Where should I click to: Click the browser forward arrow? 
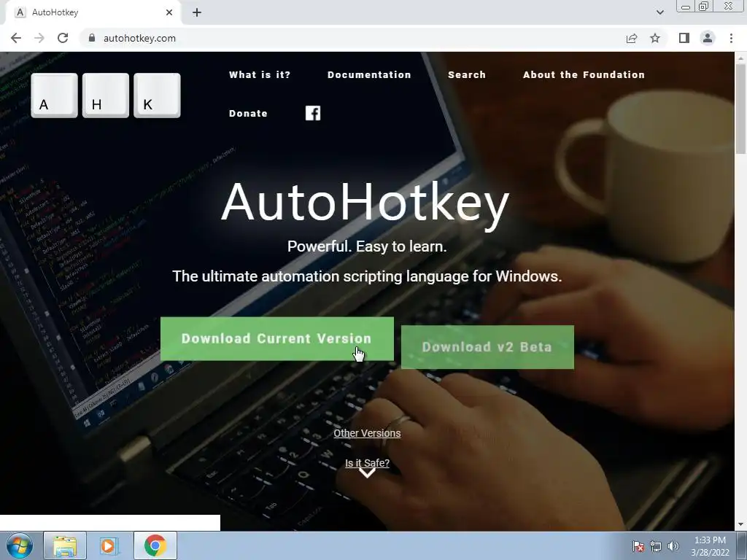(39, 38)
